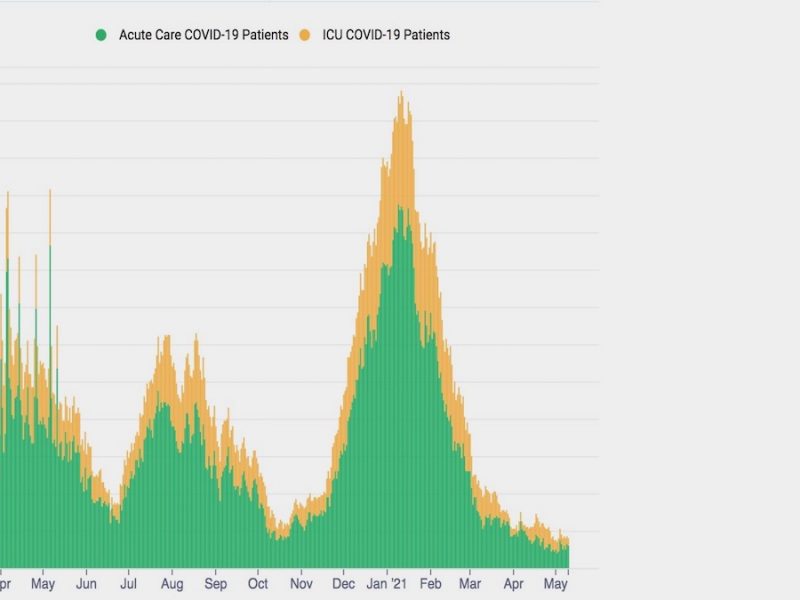Click the rightmost May axis label
This screenshot has height=600, width=800.
coord(554,583)
